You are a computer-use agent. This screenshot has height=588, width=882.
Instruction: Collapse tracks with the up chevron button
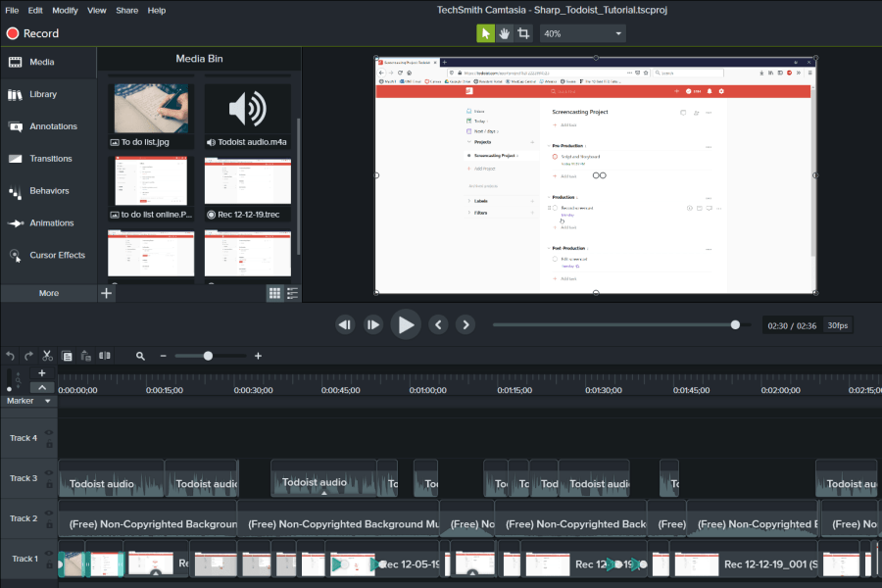[x=42, y=387]
